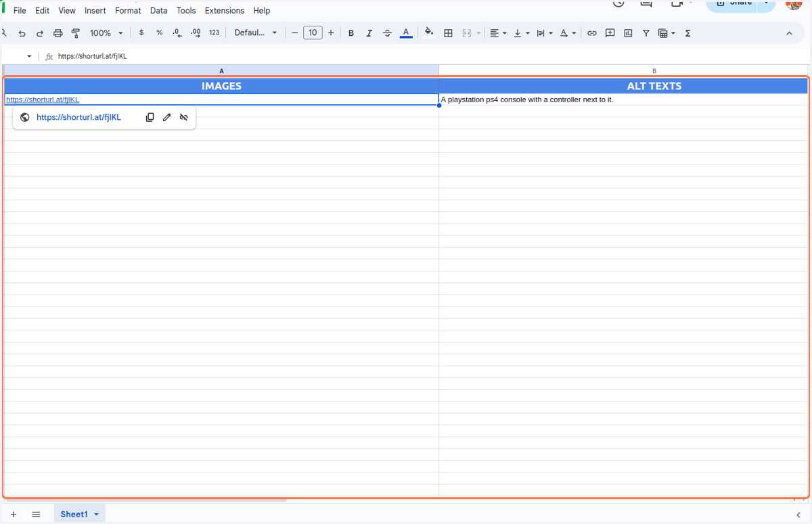Add a new sheet with plus
This screenshot has width=812, height=524.
click(x=13, y=515)
